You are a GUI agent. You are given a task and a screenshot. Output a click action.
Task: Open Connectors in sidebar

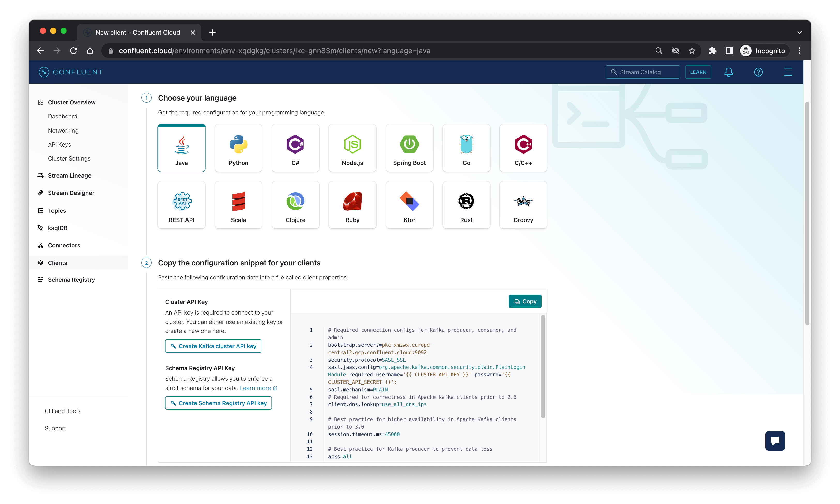coord(64,245)
